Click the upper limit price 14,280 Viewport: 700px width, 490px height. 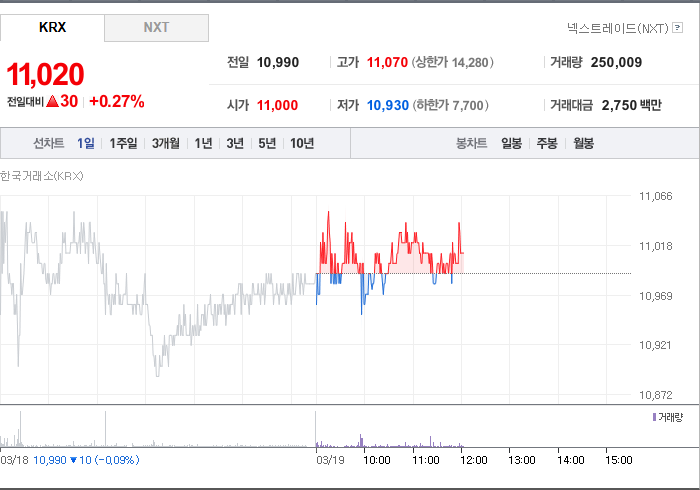470,62
